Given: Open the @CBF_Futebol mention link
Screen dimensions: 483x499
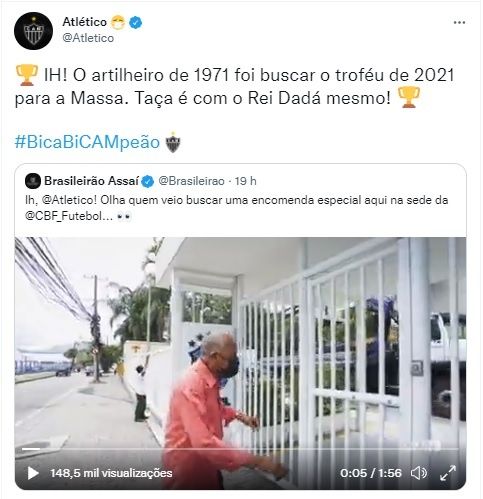Looking at the screenshot, I should coord(67,216).
